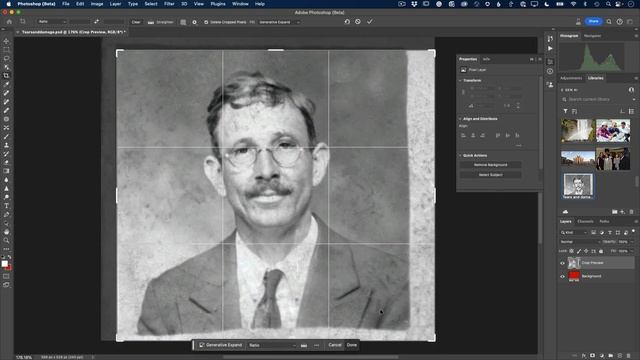Hide the Background layer
This screenshot has width=640, height=360.
click(x=562, y=276)
